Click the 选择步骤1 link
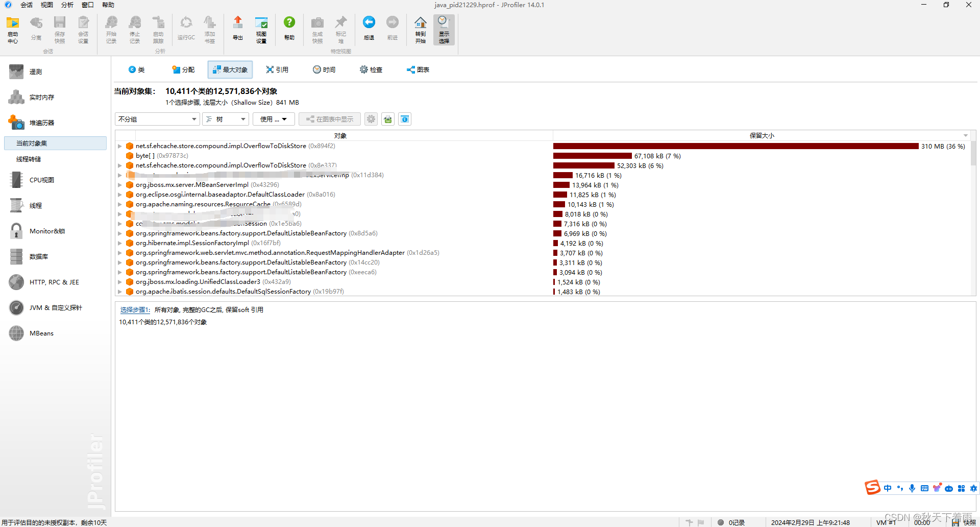 click(135, 309)
